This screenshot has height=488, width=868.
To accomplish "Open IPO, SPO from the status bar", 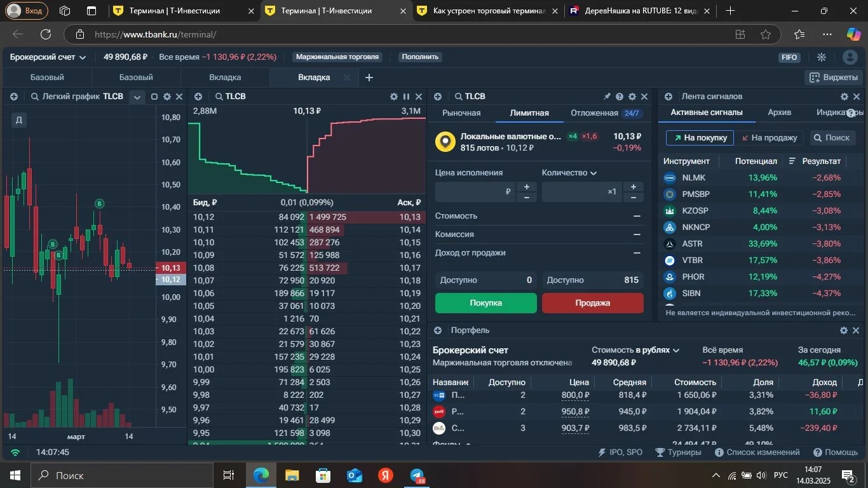I will [620, 452].
